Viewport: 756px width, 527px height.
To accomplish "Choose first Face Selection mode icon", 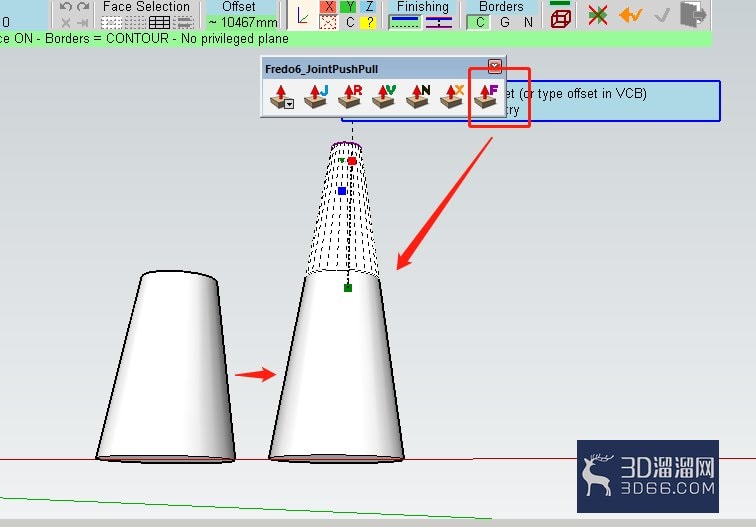I will pos(111,23).
